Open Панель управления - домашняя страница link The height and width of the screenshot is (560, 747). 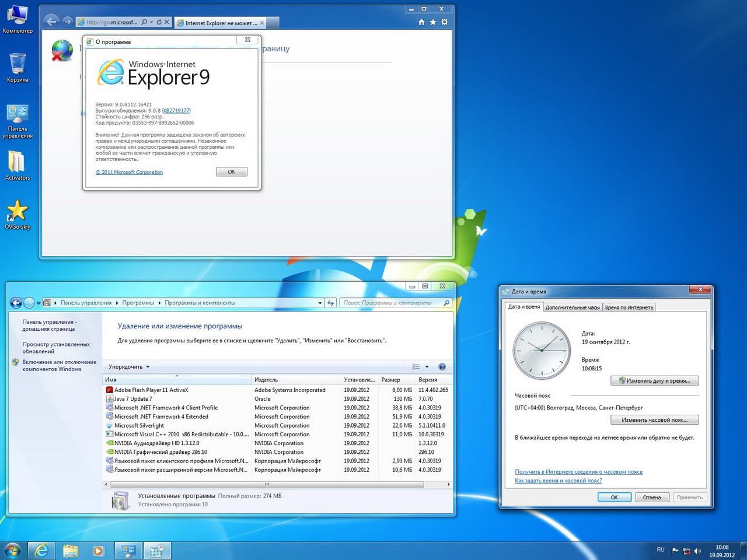(x=49, y=325)
